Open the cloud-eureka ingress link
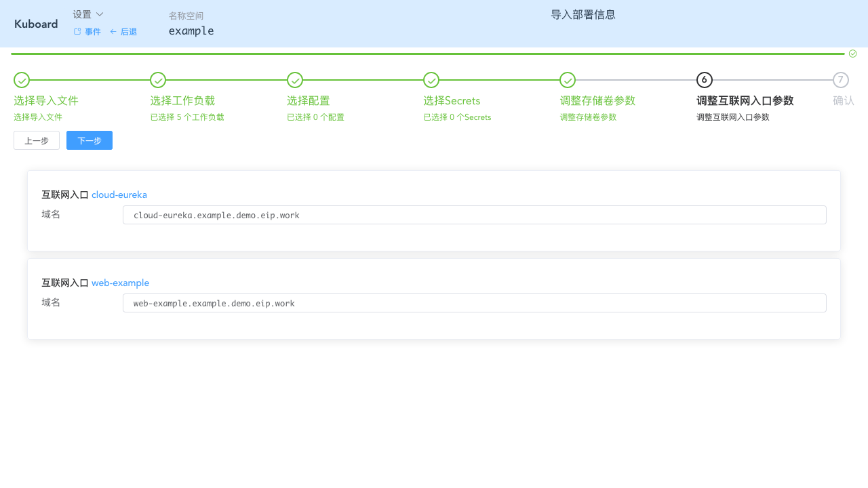Image resolution: width=868 pixels, height=488 pixels. pos(119,195)
